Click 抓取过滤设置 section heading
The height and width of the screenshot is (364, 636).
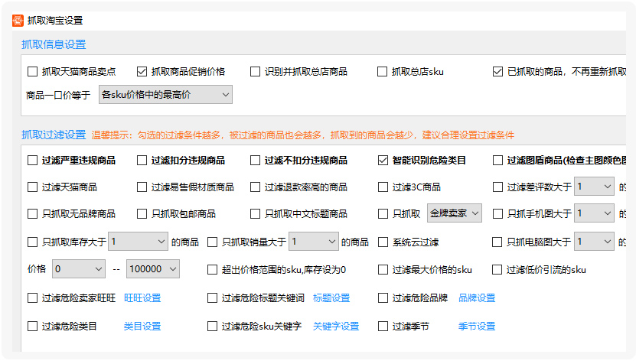pos(54,135)
